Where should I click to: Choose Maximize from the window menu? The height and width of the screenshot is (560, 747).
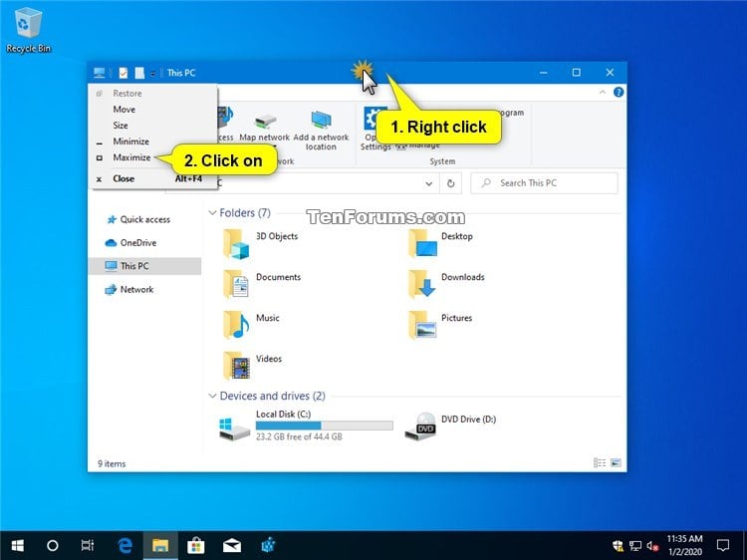pyautogui.click(x=131, y=157)
